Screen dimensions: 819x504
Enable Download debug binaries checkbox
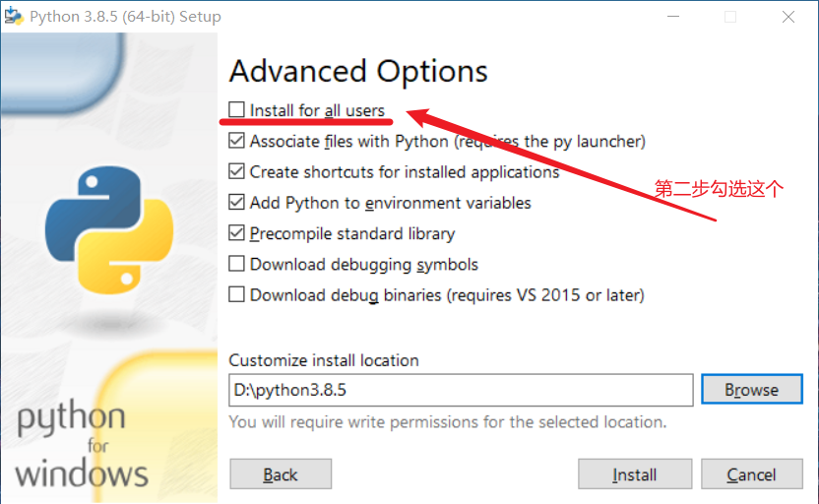[x=236, y=294]
